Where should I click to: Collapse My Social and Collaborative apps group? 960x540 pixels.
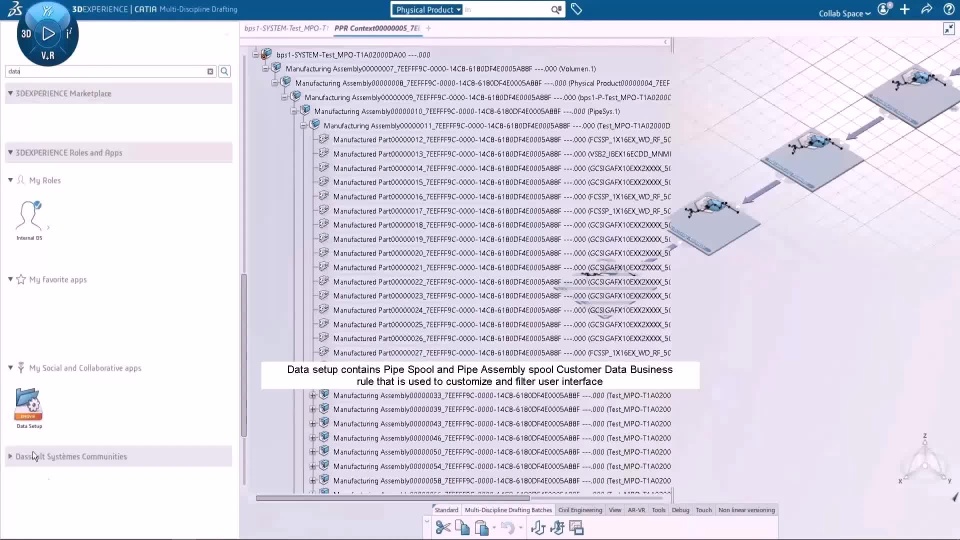coord(10,368)
